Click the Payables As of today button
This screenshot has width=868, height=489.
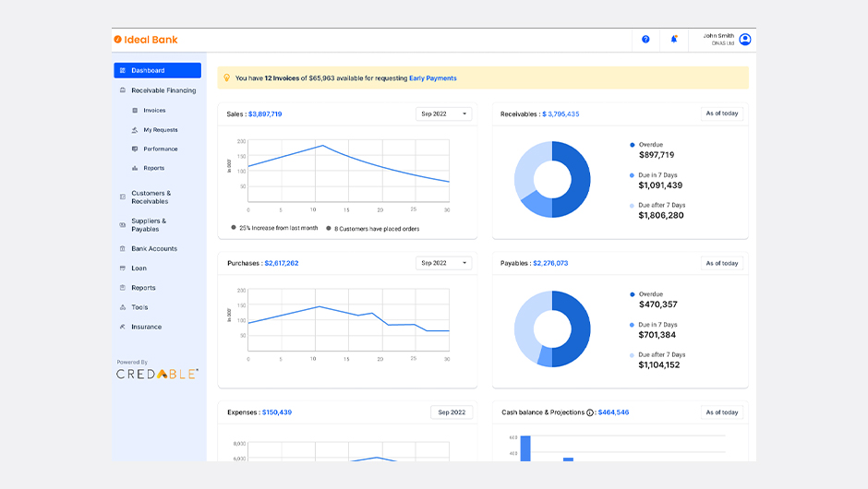721,263
